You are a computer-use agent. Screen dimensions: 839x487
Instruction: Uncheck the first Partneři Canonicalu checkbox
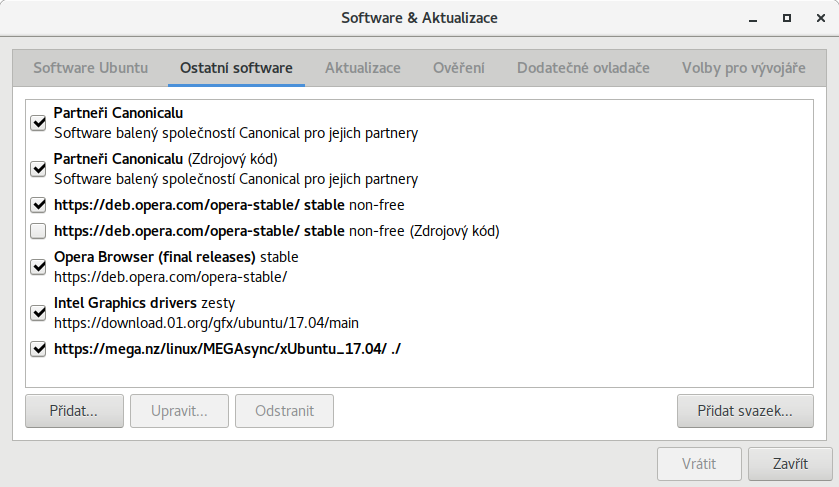click(39, 123)
